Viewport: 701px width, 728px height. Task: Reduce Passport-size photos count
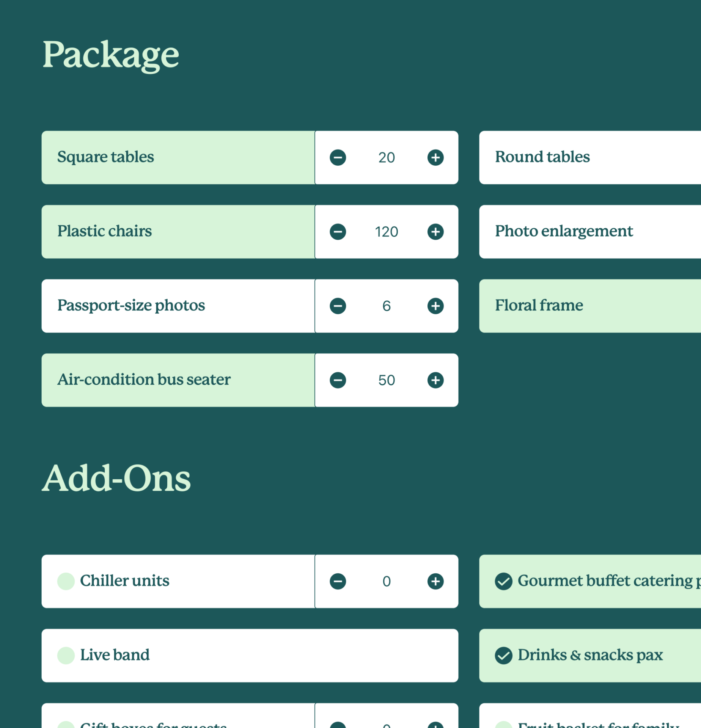(338, 306)
